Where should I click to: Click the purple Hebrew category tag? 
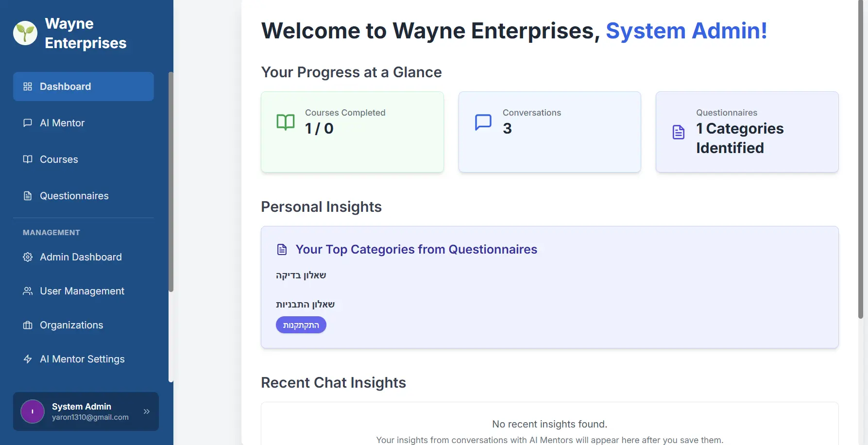[301, 325]
